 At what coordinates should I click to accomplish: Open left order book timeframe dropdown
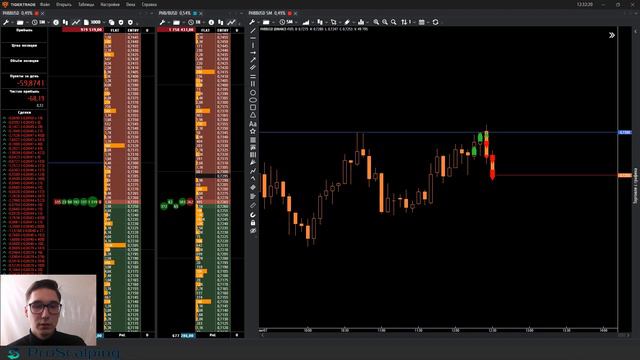tap(40, 22)
